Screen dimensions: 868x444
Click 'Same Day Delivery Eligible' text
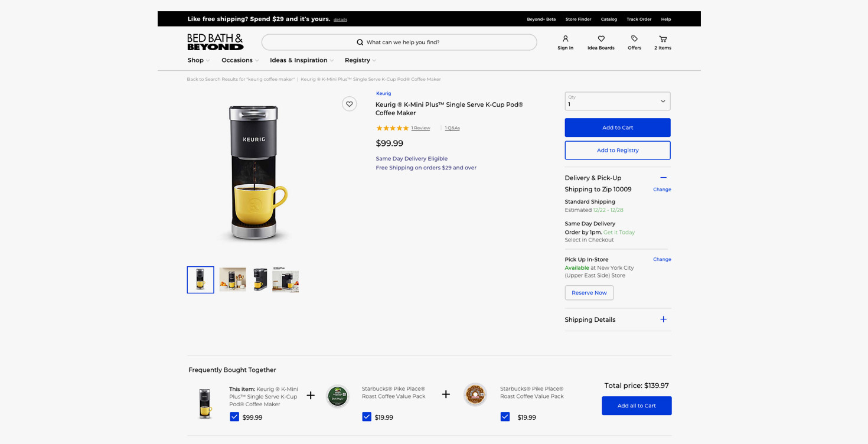[x=412, y=159]
